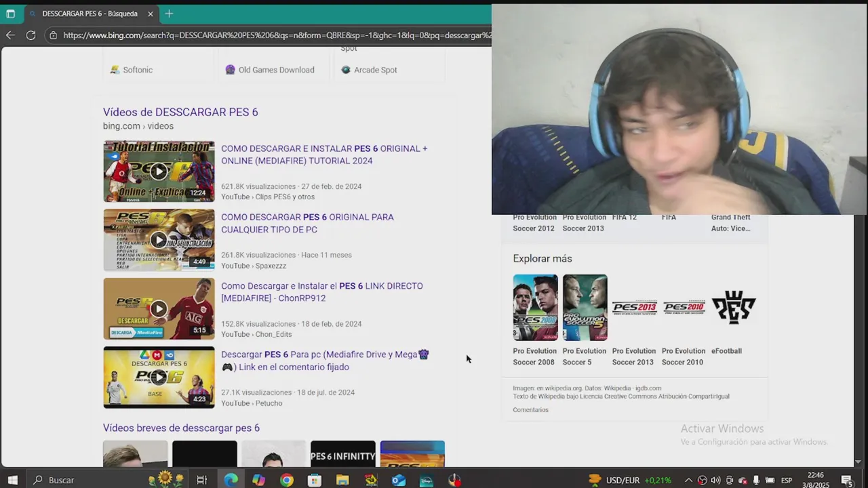Click the Bing URL address bar

pyautogui.click(x=277, y=35)
